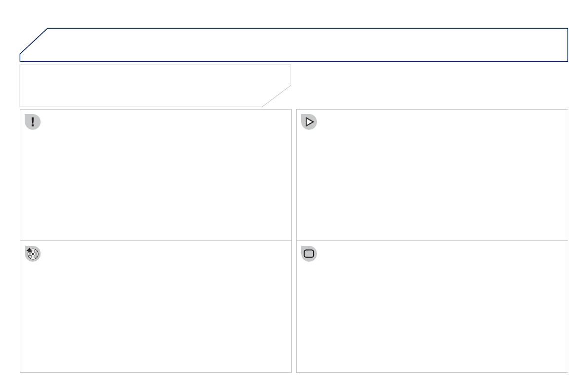Click the diagonal cut corner of the gray subtitle box

(x=276, y=96)
